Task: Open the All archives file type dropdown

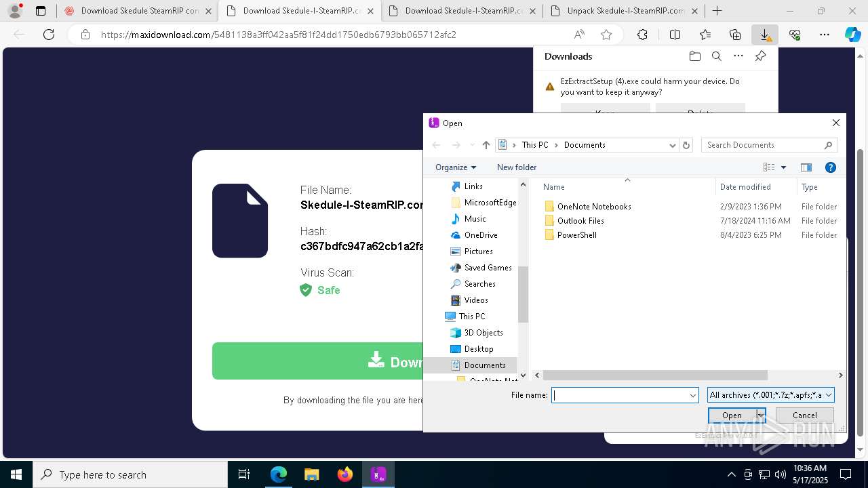Action: click(770, 395)
